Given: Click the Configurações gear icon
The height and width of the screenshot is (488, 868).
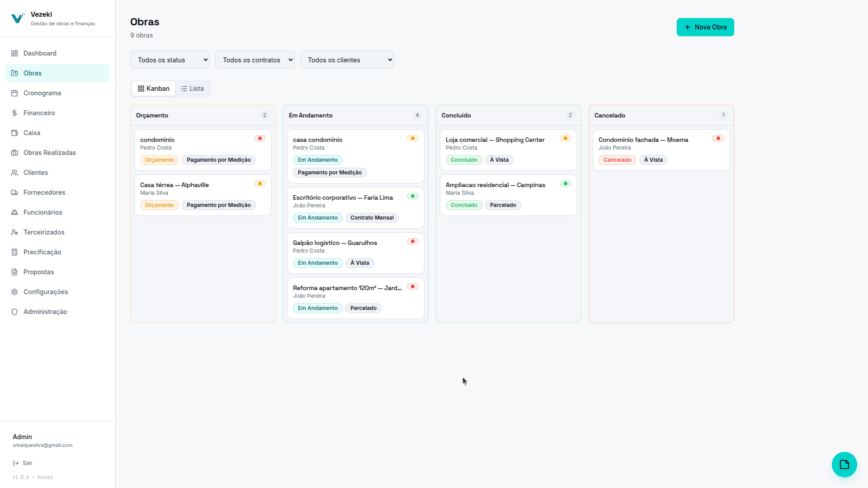Looking at the screenshot, I should click(x=14, y=292).
